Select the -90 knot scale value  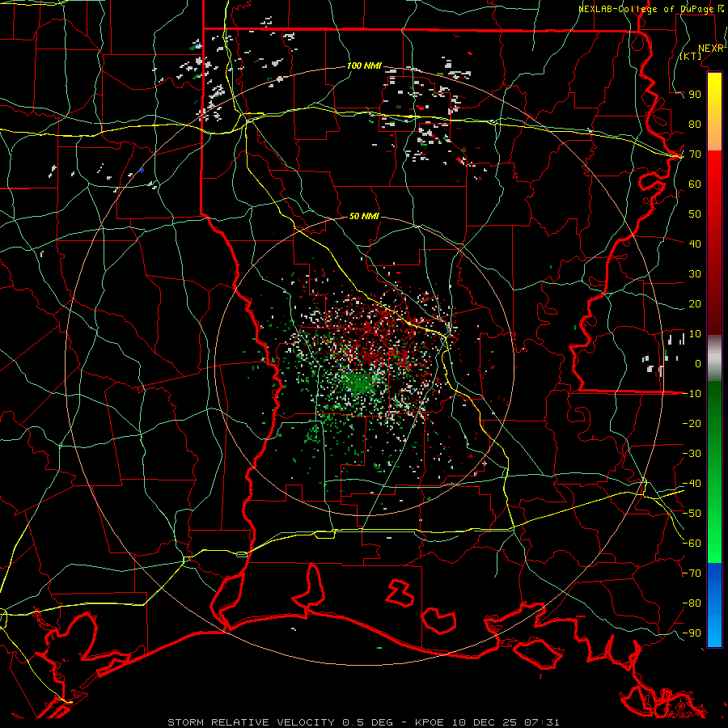click(x=692, y=633)
